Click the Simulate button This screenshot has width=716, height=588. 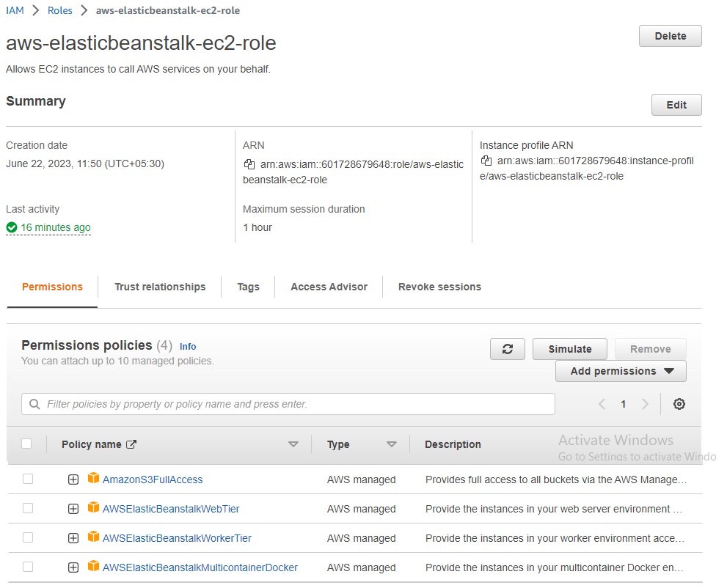click(x=569, y=349)
